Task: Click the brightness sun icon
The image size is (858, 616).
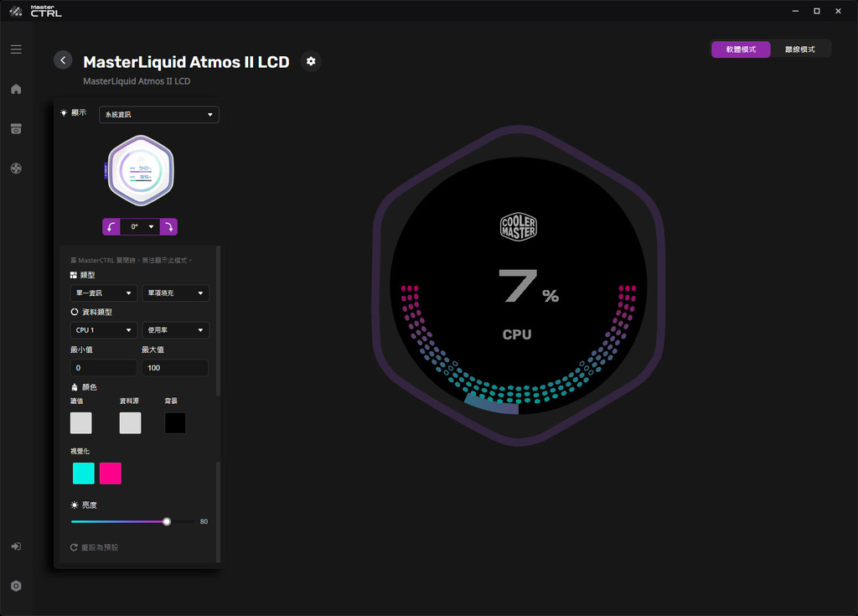Action: (75, 505)
